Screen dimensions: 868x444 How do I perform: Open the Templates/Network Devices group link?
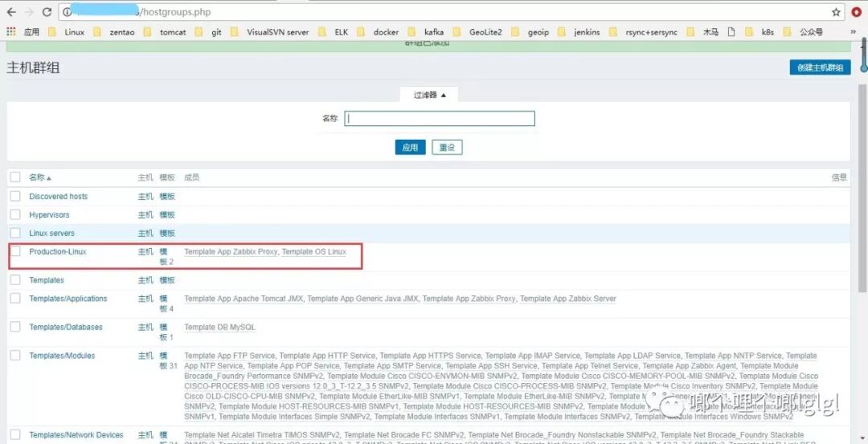(x=76, y=435)
